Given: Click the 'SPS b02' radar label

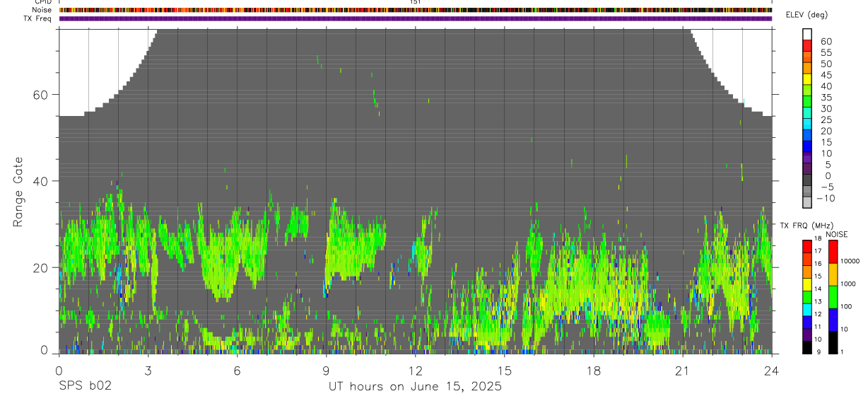Looking at the screenshot, I should (x=85, y=386).
